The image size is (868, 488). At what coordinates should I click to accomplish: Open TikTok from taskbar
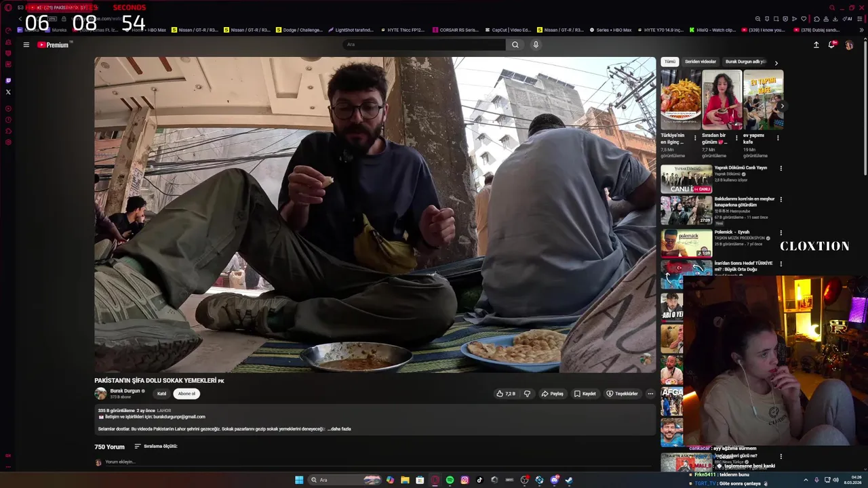pos(479,480)
